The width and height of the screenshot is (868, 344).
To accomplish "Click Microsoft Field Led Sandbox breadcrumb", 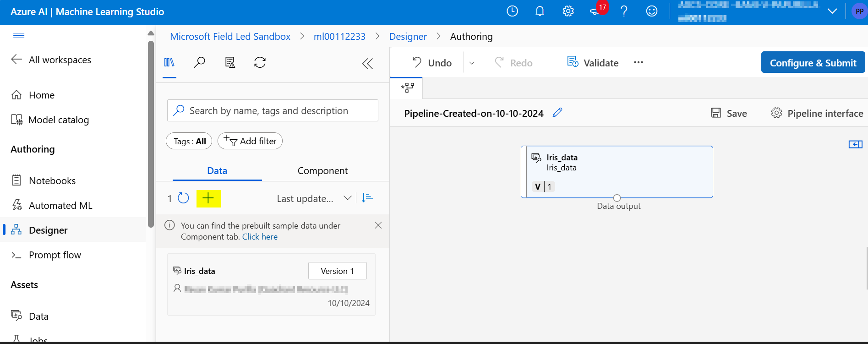I will tap(230, 37).
